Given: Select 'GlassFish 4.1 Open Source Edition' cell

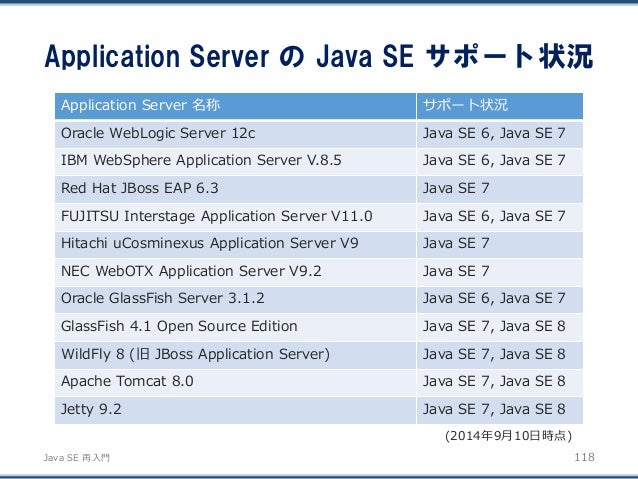Looking at the screenshot, I should tap(236, 327).
